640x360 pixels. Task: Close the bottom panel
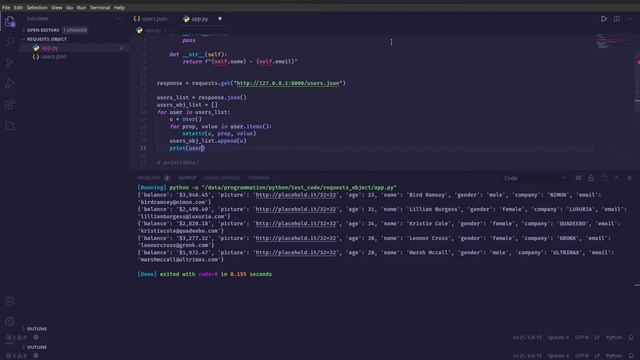point(629,178)
